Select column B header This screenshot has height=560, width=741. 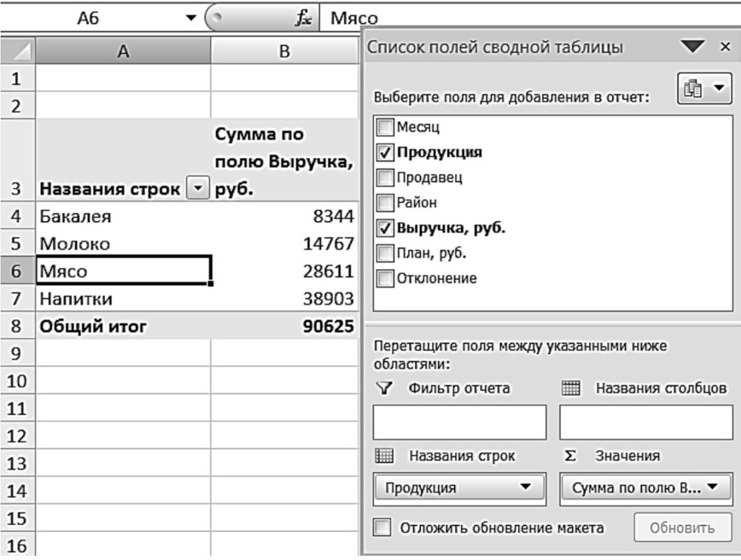coord(283,52)
